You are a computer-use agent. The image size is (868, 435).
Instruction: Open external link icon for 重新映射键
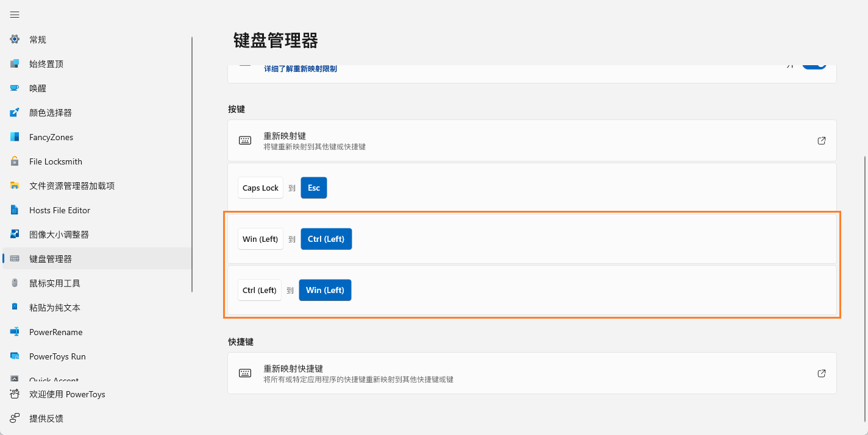tap(821, 141)
